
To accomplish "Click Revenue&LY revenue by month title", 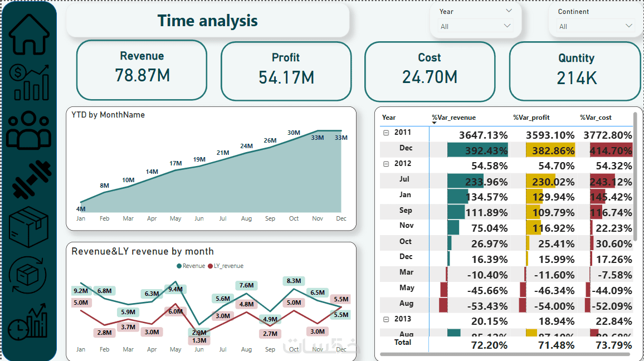I will 143,251.
